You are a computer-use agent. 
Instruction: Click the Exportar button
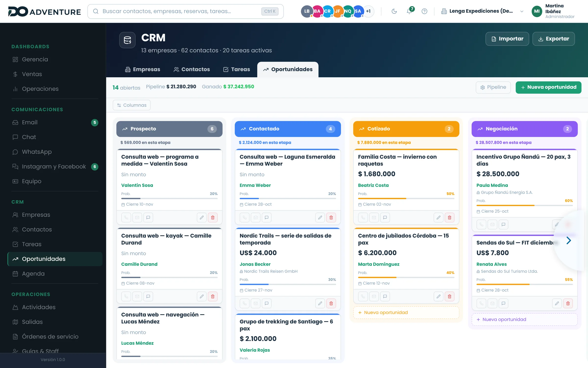(x=554, y=39)
